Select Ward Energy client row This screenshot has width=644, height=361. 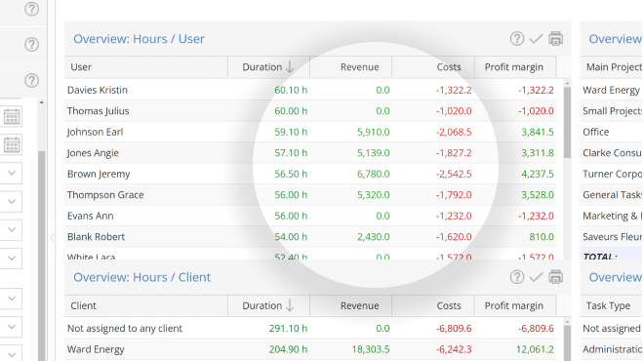[x=310, y=349]
